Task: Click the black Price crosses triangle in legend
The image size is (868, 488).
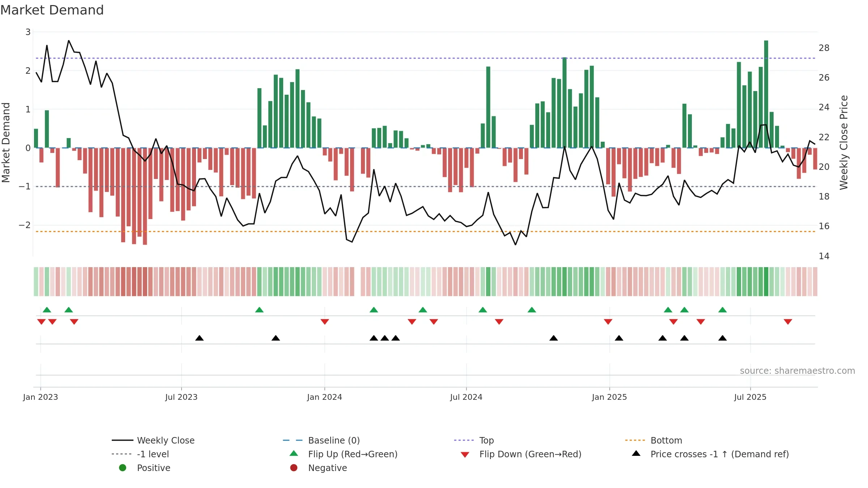Action: pyautogui.click(x=636, y=453)
